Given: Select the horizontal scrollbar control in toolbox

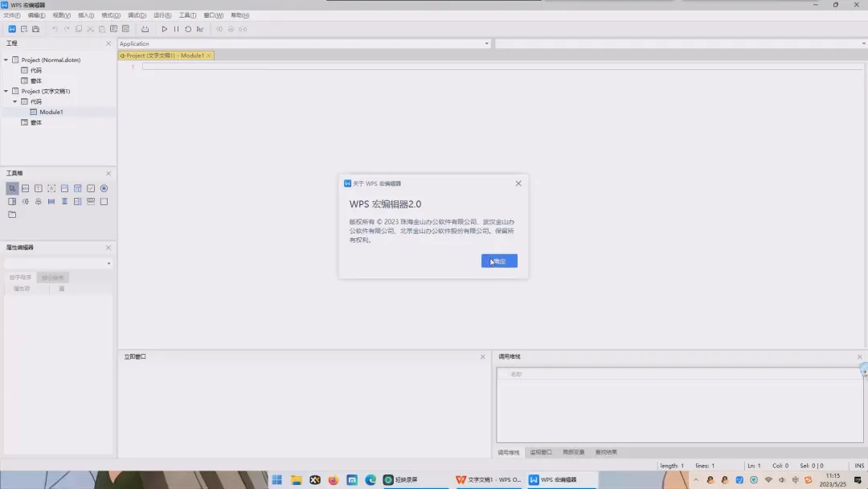Looking at the screenshot, I should tap(51, 202).
